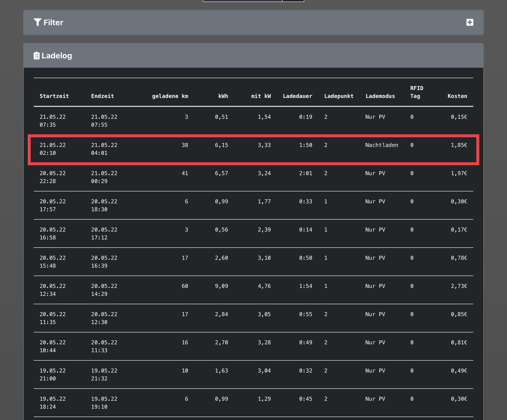Viewport: 507px width, 420px height.
Task: Click the Ladepunkt column header
Action: (x=339, y=96)
